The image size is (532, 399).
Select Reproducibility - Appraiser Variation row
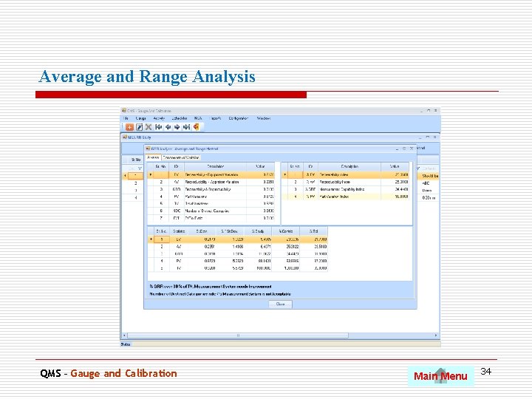point(211,183)
